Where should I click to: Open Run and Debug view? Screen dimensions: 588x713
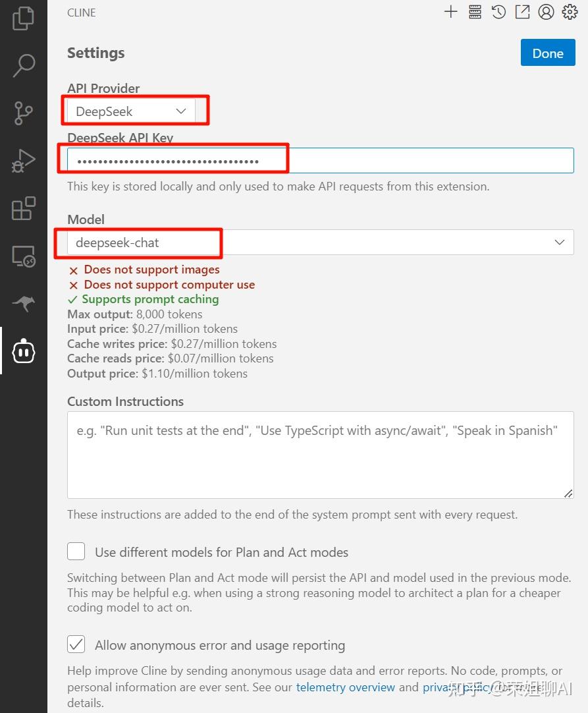click(24, 161)
